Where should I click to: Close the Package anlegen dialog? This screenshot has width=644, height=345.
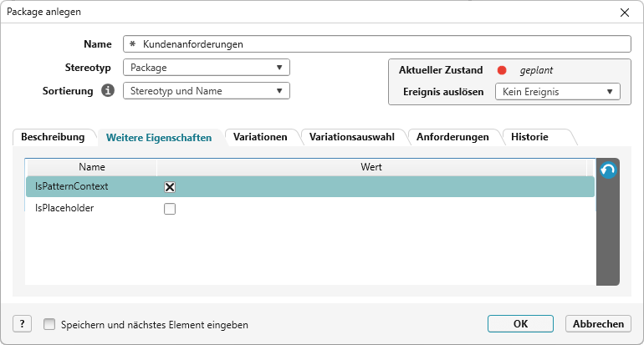pos(624,12)
